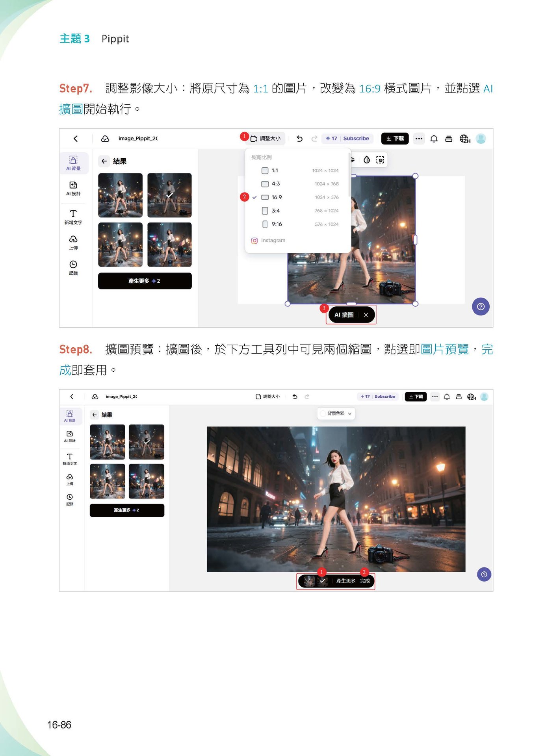
Task: Select the AI 設計 tool in lower screenshot
Action: pyautogui.click(x=70, y=436)
